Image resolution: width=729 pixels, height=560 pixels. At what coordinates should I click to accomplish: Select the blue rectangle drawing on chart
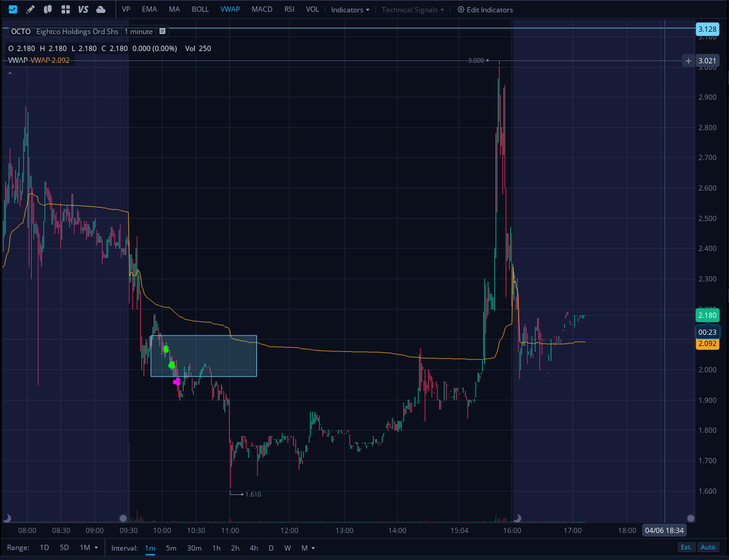click(204, 356)
